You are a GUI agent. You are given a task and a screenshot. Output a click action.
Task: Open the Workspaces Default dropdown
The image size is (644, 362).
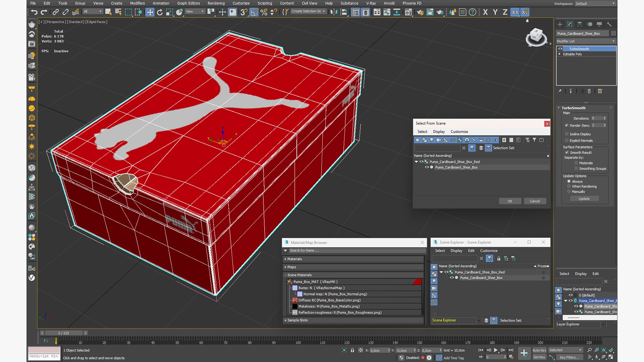(x=595, y=4)
